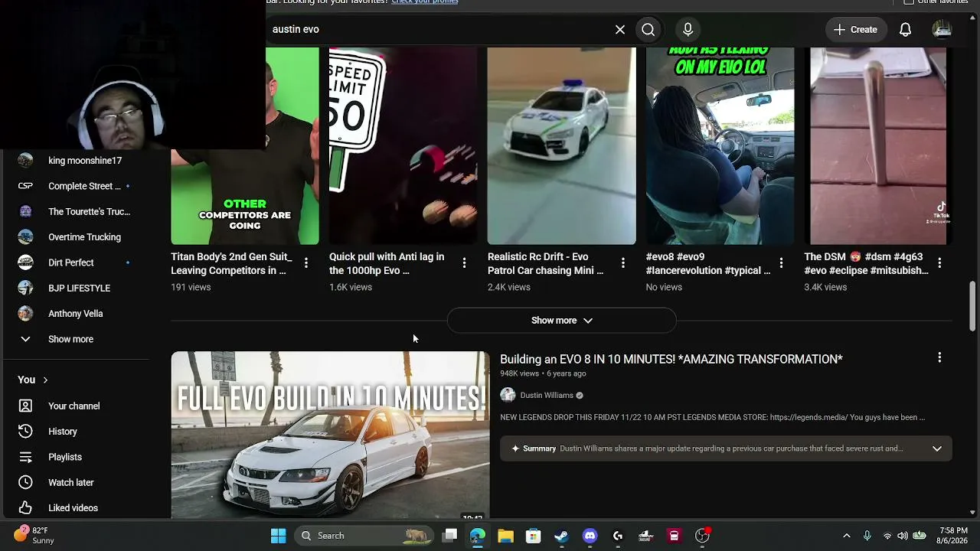Start voice search with the microphone icon
Screen dimensions: 980x551
click(688, 29)
